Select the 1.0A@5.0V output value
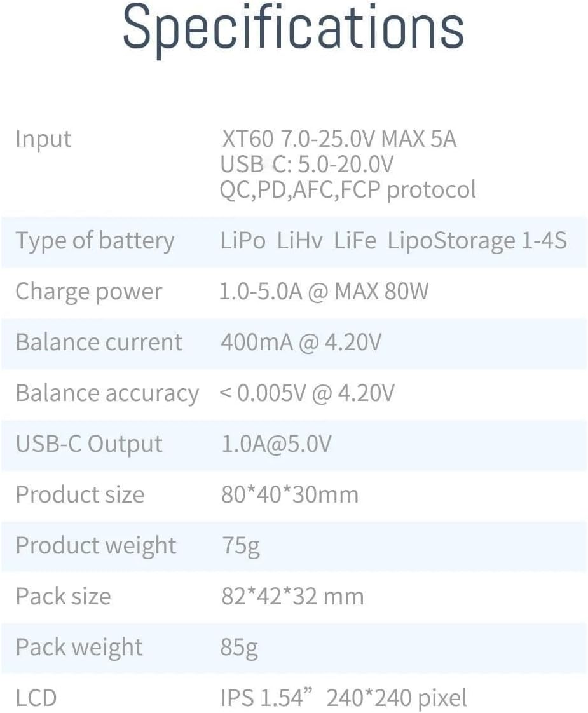Image resolution: width=588 pixels, height=713 pixels. coord(276,444)
